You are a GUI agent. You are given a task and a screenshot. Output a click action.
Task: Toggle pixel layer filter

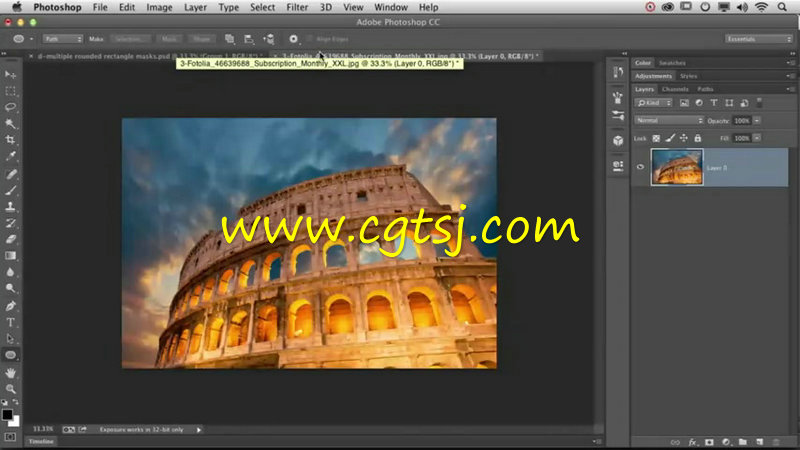coord(684,103)
